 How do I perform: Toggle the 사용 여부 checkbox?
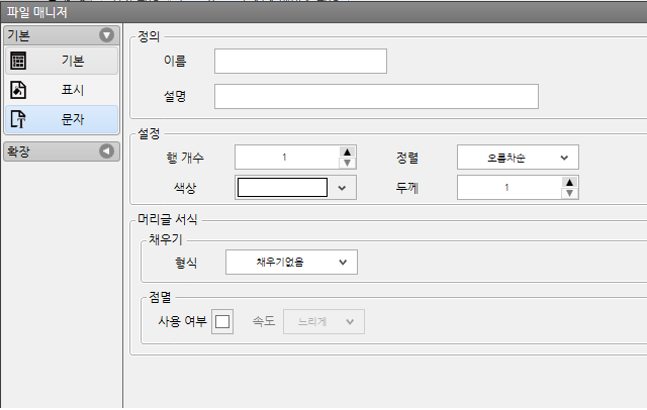[222, 321]
